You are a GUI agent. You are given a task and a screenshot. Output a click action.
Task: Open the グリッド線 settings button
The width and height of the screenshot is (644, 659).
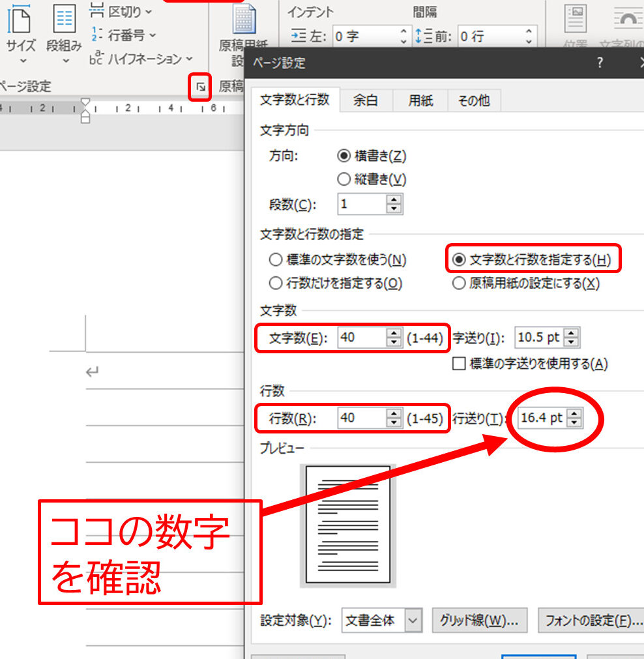(479, 621)
